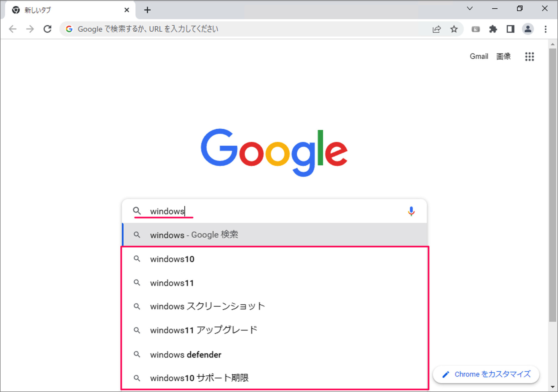
Task: Click the Google search box containing windows
Action: click(x=274, y=211)
